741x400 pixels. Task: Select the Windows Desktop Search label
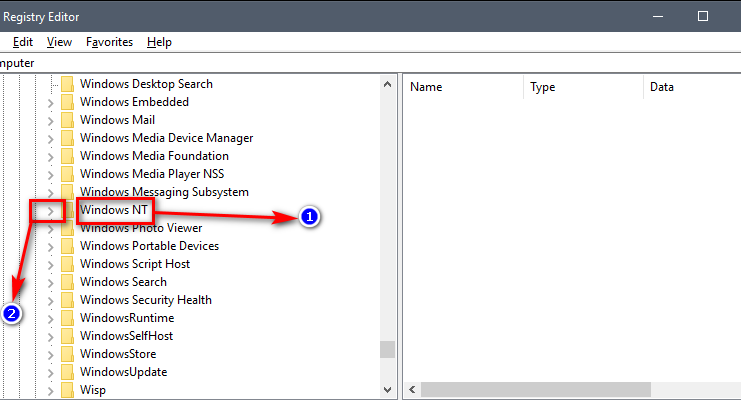(x=146, y=84)
